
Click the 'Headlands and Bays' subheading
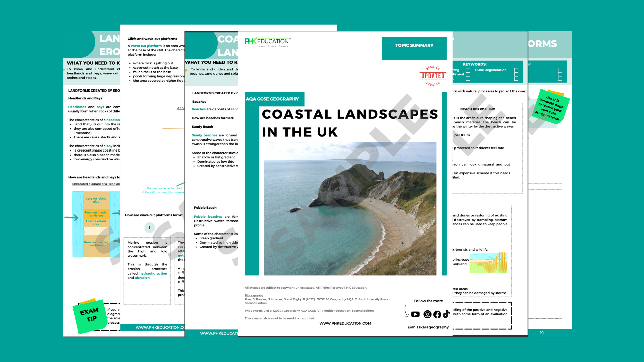tap(85, 98)
